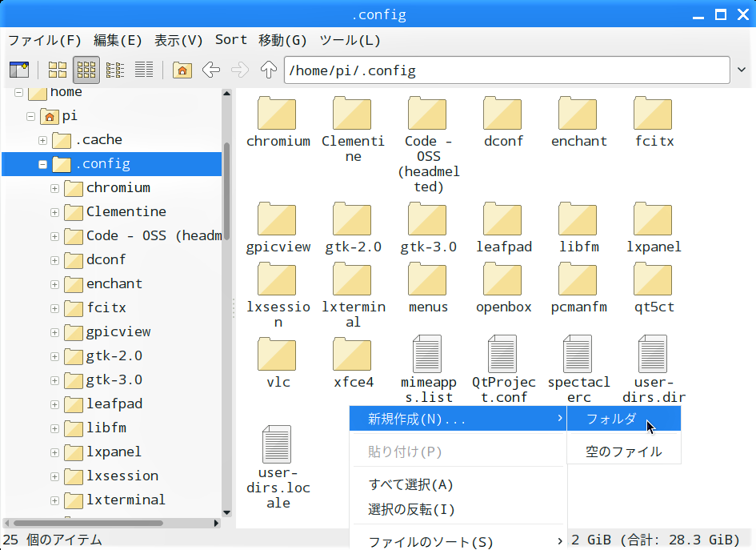The image size is (756, 550).
Task: Go forward to next folder
Action: coord(240,70)
